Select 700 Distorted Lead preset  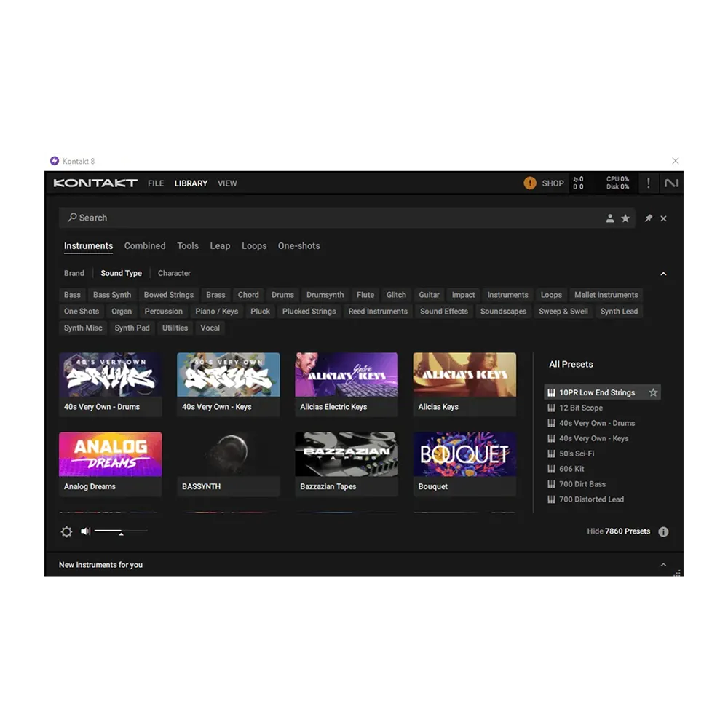click(x=602, y=499)
